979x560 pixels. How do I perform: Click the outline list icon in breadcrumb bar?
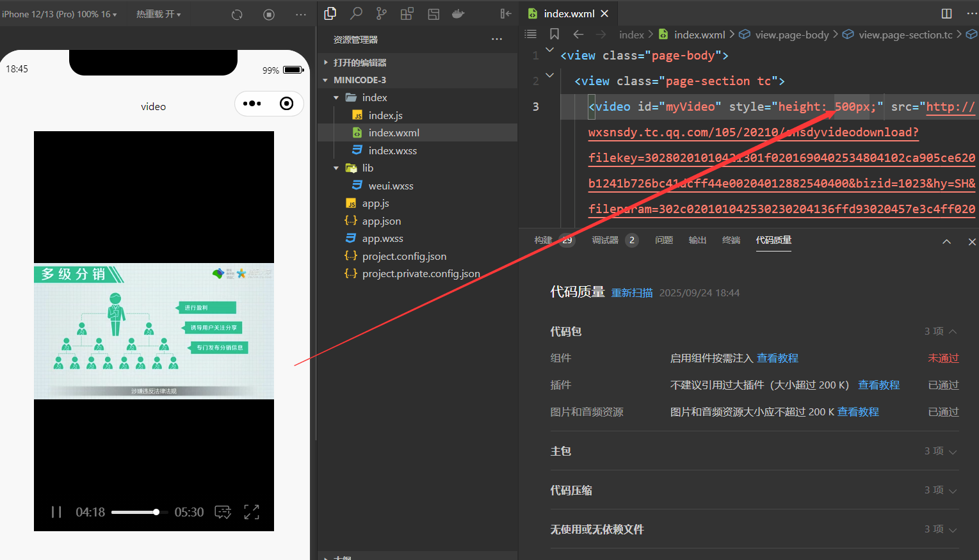pos(531,35)
